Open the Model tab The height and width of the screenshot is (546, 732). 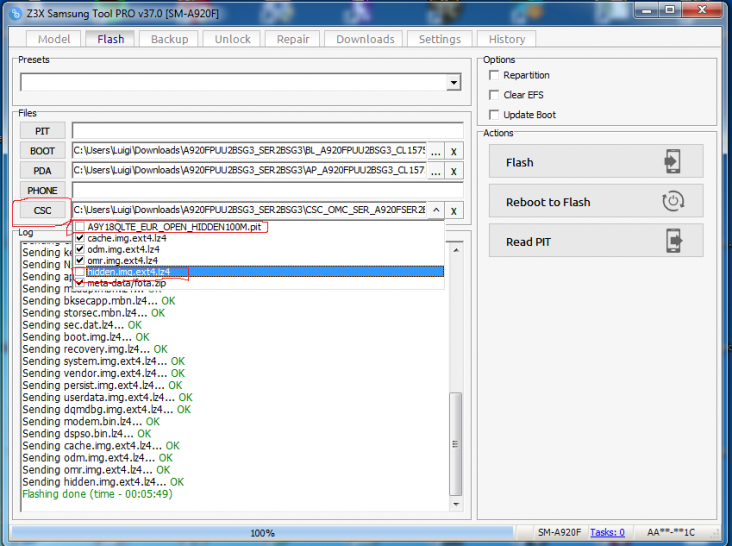(54, 39)
